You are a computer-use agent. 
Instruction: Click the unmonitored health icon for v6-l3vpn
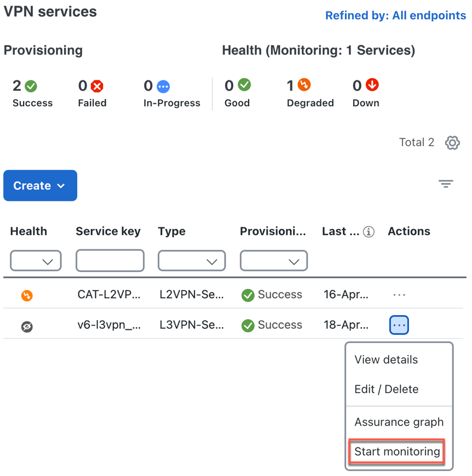[27, 326]
